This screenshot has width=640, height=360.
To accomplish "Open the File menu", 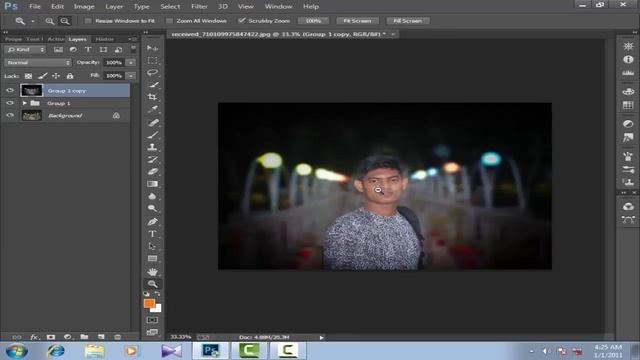I will click(x=35, y=7).
